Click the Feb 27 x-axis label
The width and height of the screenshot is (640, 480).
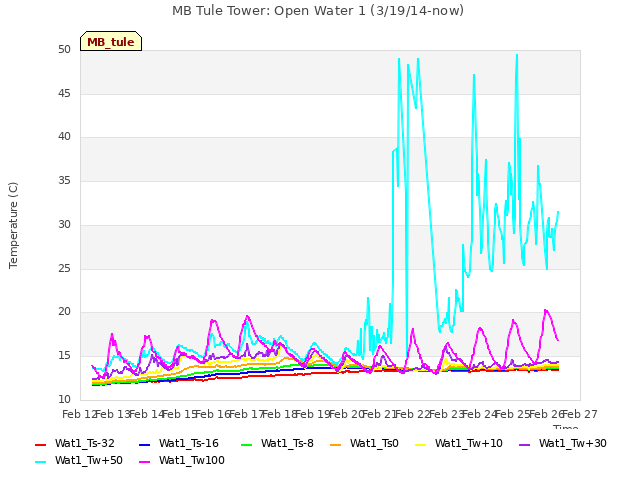point(580,415)
